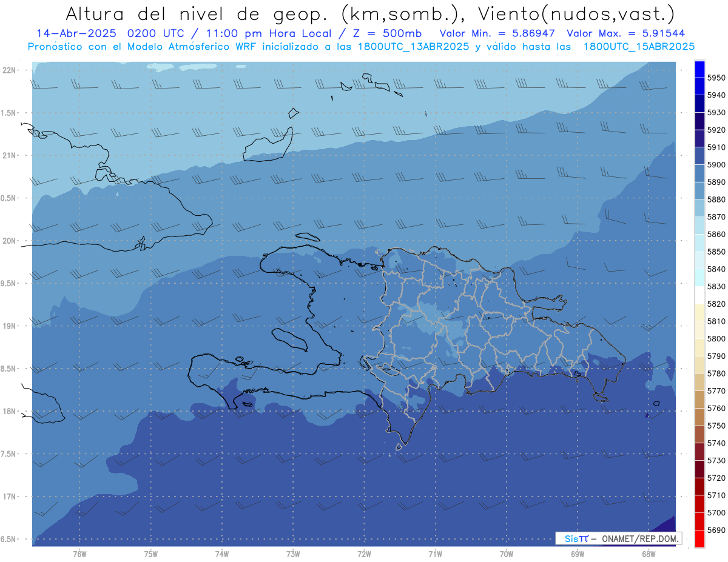Screen dimensions: 728x562
Task: Click the '72W' longitude label
Action: click(x=364, y=554)
